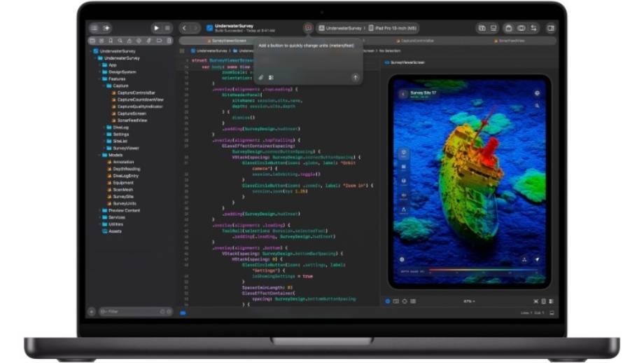The height and width of the screenshot is (363, 644).
Task: Expand the DesignSystem folder
Action: [100, 72]
